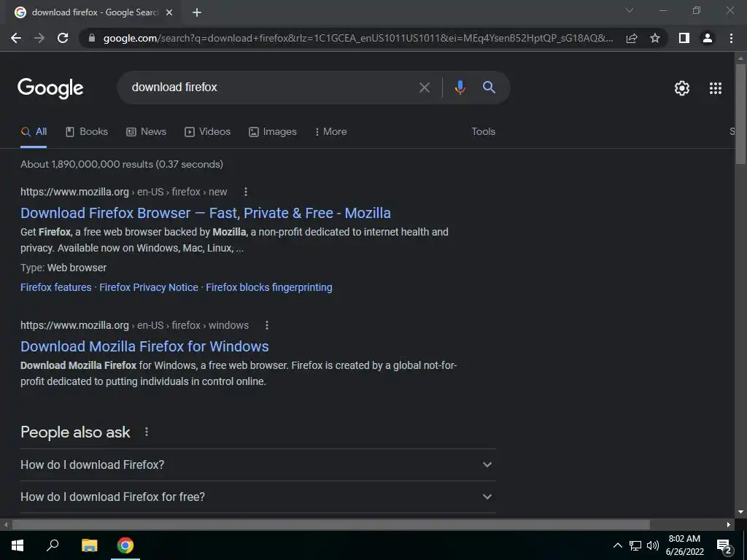
Task: Open options for first mozilla.org result
Action: [x=246, y=192]
